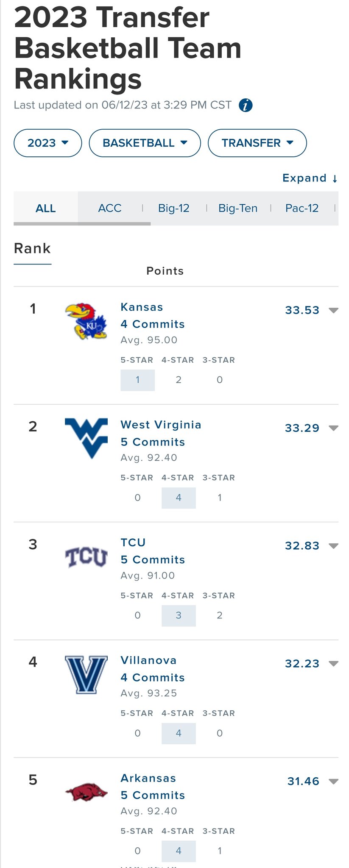Viewport: 349px width, 868px height.
Task: Click the Kansas Jayhawks logo
Action: 86,321
